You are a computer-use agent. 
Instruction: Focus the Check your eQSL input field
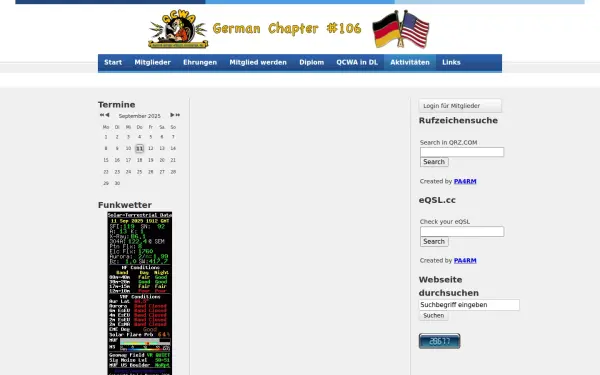pos(462,232)
